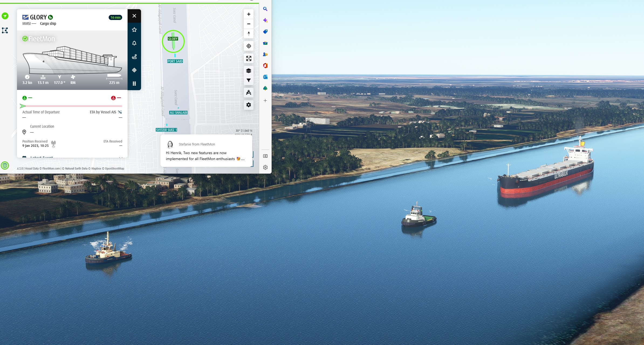Viewport: 644px width, 345px height.
Task: Click the AIS antenna icon near Position Received
Action: click(53, 144)
